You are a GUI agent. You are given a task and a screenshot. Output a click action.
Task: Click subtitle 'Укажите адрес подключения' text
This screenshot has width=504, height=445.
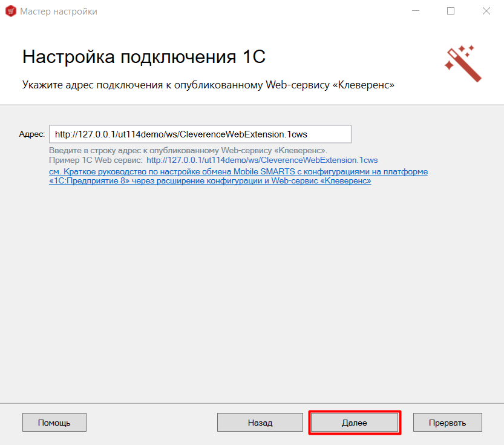208,85
